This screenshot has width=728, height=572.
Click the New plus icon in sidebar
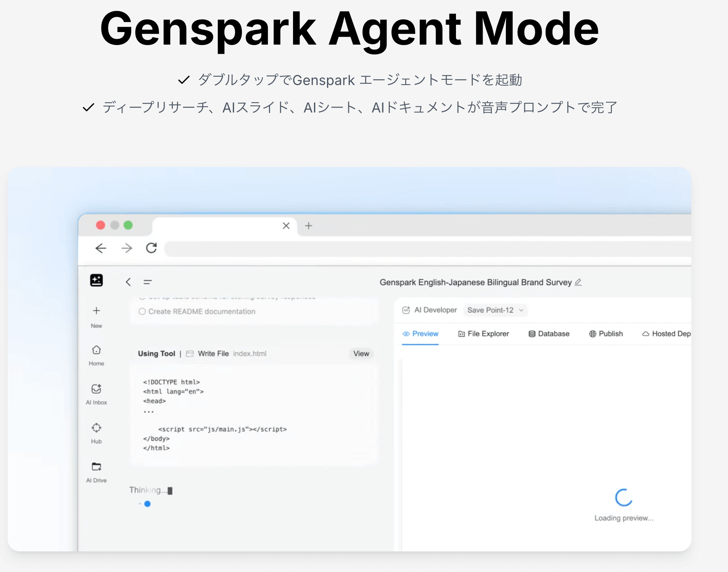pos(96,311)
